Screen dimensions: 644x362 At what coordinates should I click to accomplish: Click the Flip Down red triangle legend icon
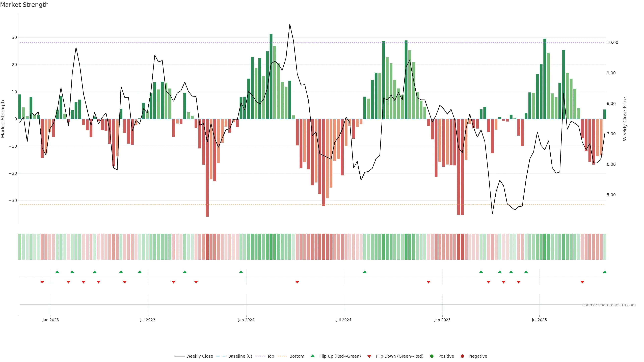(x=369, y=356)
